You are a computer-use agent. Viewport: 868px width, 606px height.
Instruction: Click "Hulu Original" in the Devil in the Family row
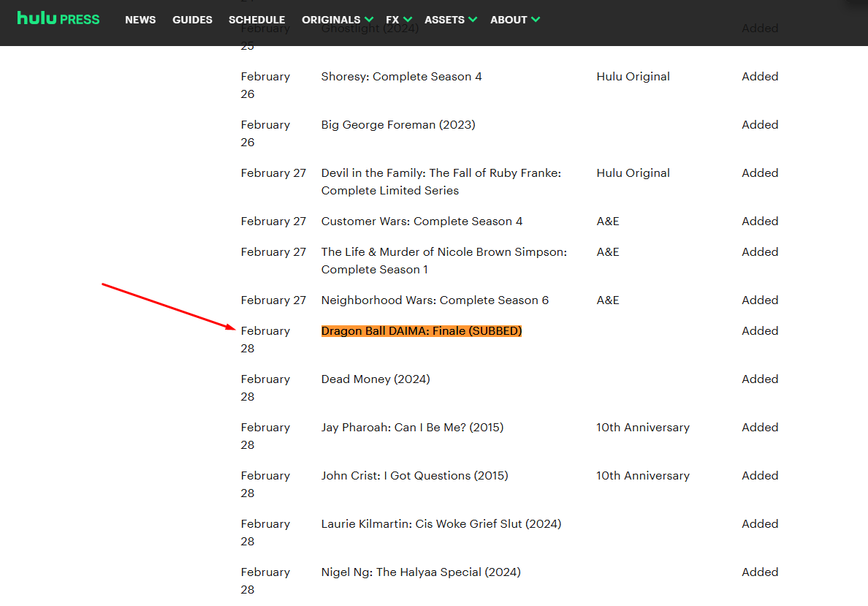coord(633,173)
